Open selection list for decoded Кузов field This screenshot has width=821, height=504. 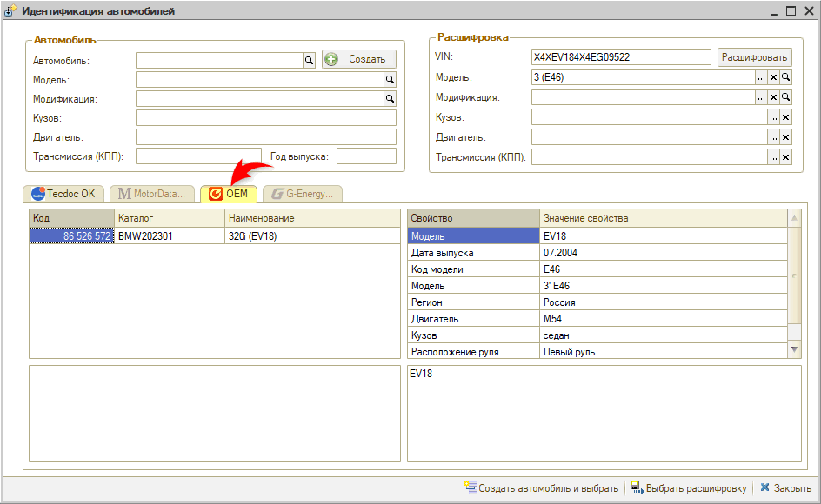[x=773, y=117]
